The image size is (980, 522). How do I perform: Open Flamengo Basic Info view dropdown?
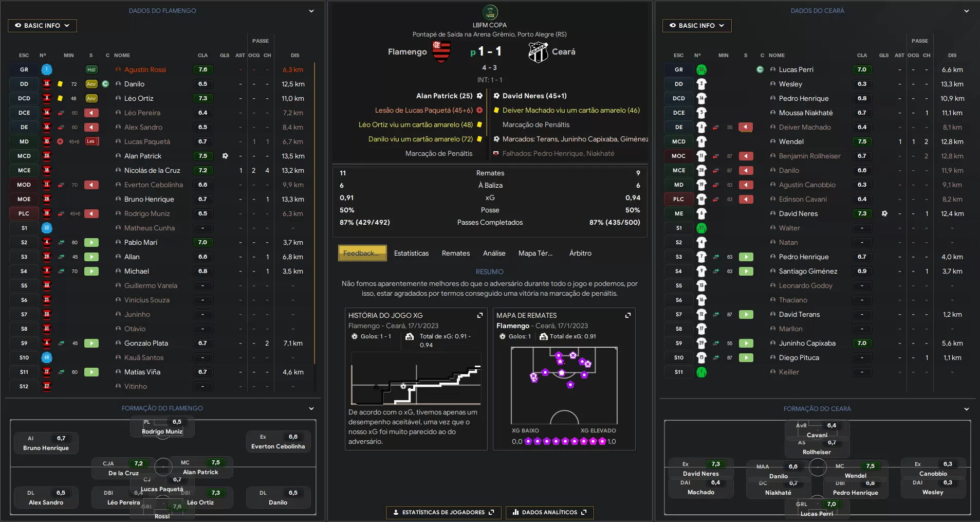pyautogui.click(x=42, y=25)
